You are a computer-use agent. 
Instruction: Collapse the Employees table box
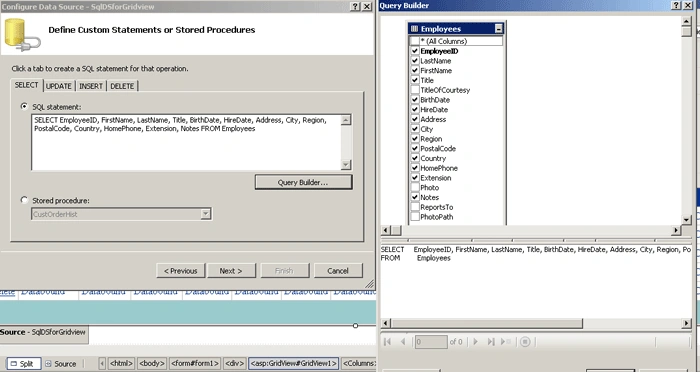pyautogui.click(x=499, y=29)
